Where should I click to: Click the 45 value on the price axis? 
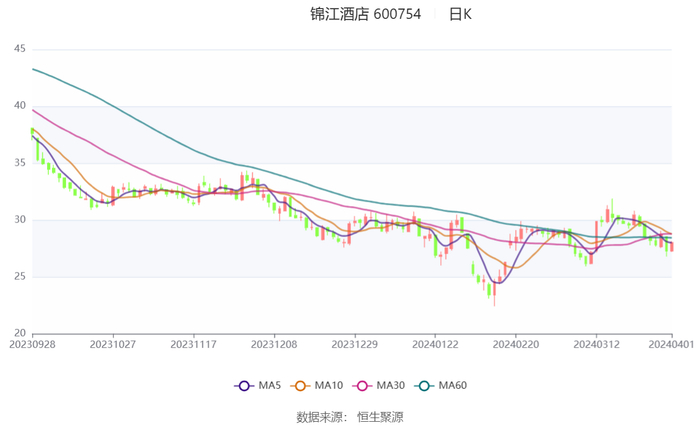click(19, 49)
